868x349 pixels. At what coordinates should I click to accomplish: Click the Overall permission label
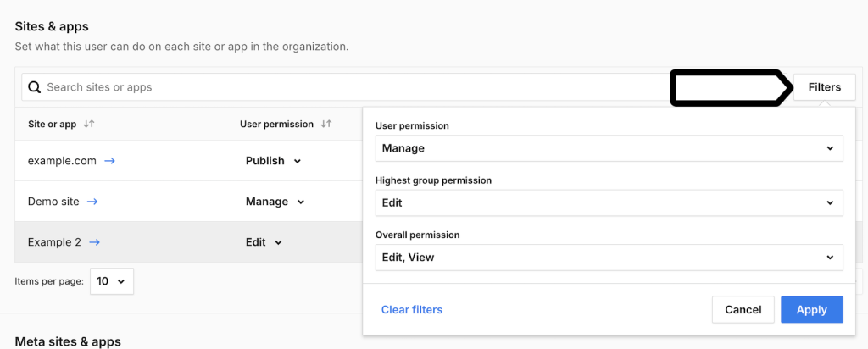(x=417, y=235)
